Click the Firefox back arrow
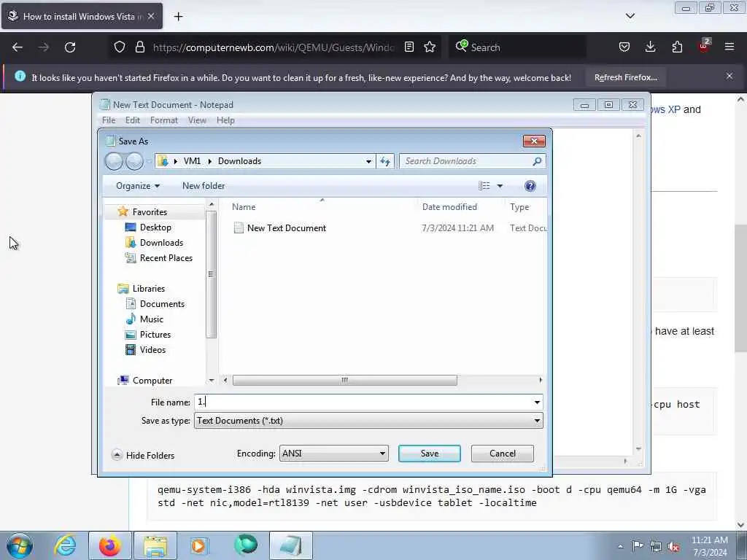Viewport: 747px width, 560px height. [x=18, y=47]
